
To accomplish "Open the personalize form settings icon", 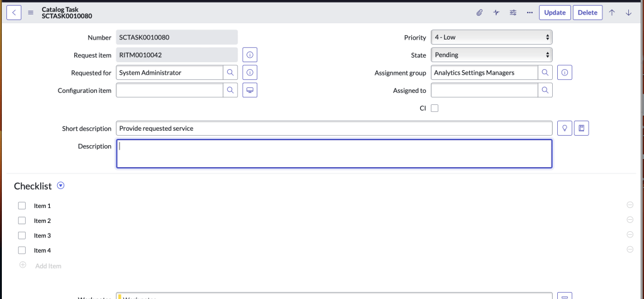I will tap(513, 13).
